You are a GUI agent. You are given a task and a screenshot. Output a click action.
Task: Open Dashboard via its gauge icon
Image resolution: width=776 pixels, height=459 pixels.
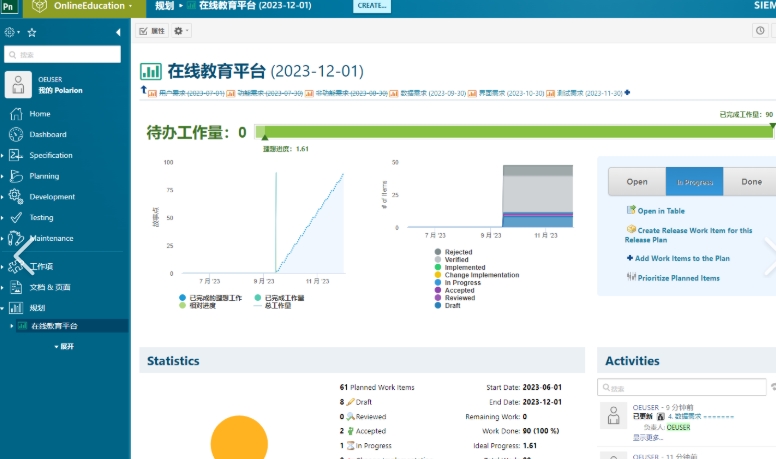[16, 134]
